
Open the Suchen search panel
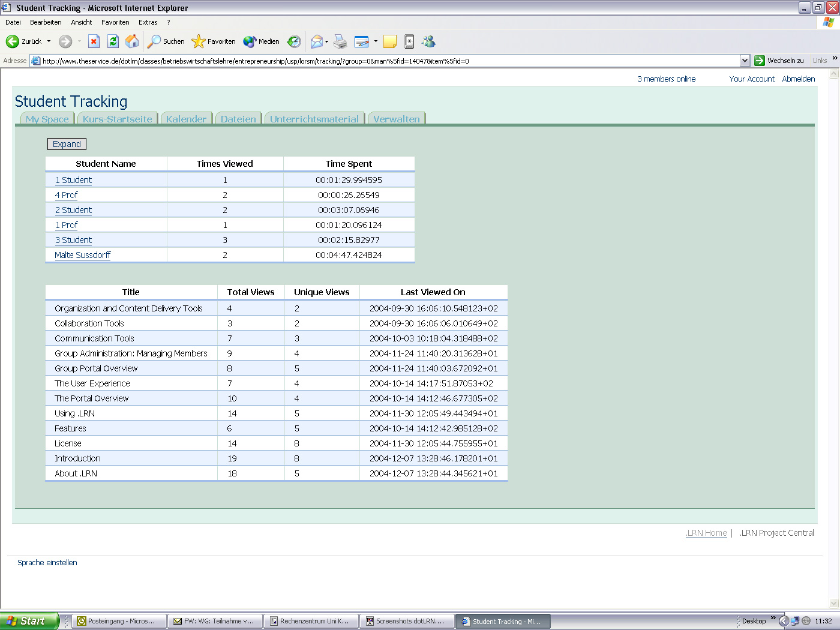point(166,41)
